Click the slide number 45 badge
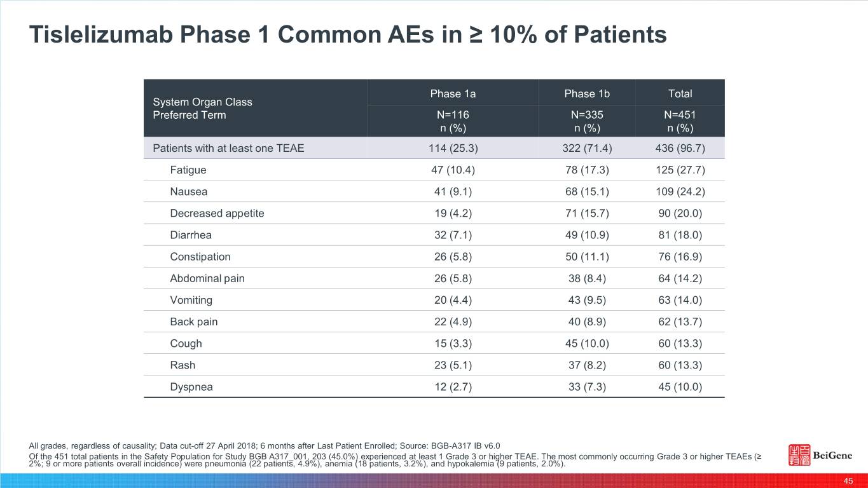Screen dimensions: 868x488 click(848, 481)
